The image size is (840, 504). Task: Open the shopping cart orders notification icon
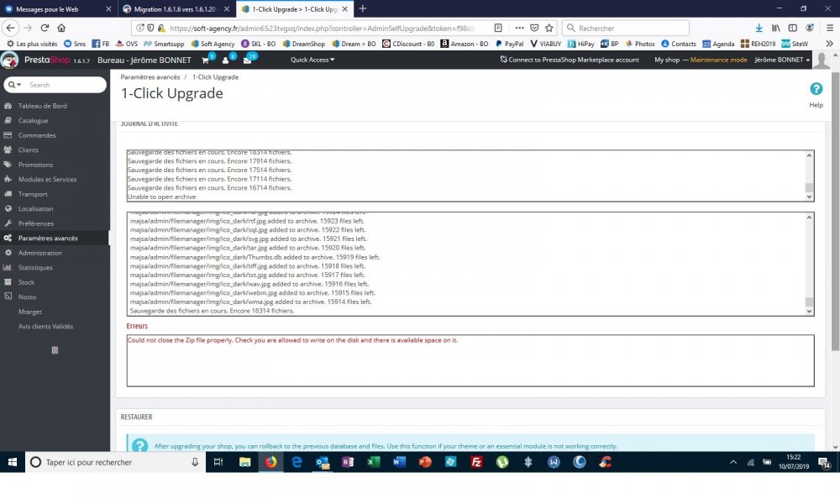point(205,60)
